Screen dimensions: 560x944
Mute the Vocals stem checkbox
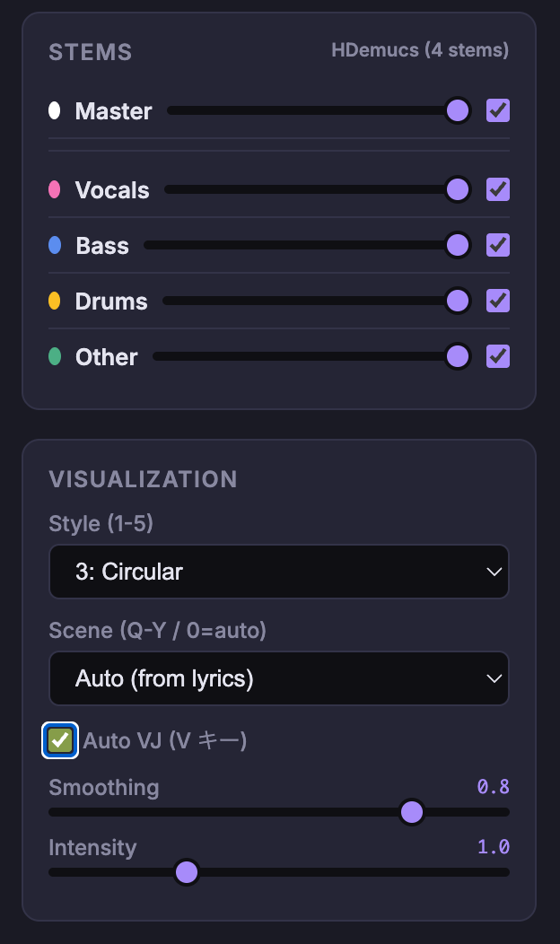pos(498,190)
